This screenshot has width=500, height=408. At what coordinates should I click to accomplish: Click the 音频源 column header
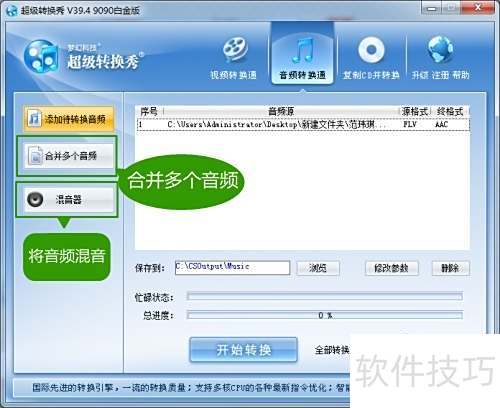pyautogui.click(x=281, y=111)
